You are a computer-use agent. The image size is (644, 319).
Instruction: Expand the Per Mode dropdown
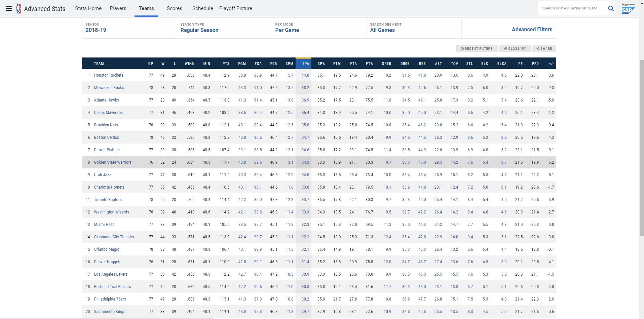(319, 28)
